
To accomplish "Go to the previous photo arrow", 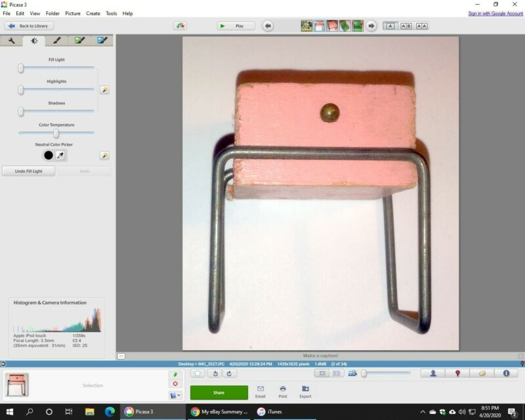I will [268, 26].
